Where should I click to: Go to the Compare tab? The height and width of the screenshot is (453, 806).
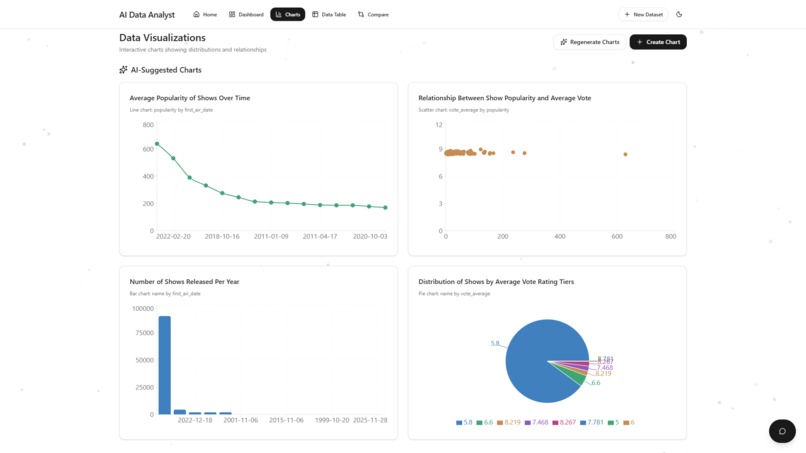pyautogui.click(x=373, y=14)
